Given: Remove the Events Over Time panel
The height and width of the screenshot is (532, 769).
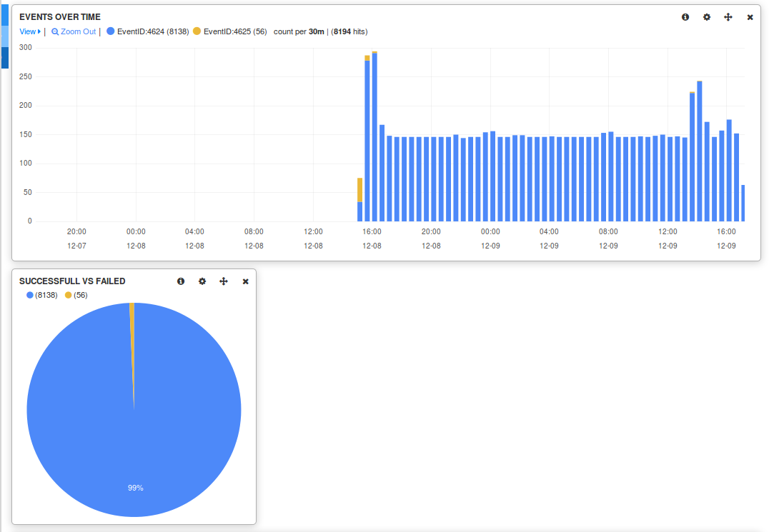Looking at the screenshot, I should click(750, 17).
